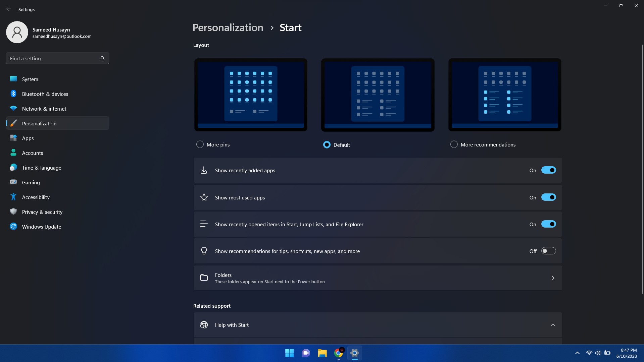Viewport: 644px width, 362px height.
Task: Enable recommendations for tips and shortcuts
Action: coord(548,251)
